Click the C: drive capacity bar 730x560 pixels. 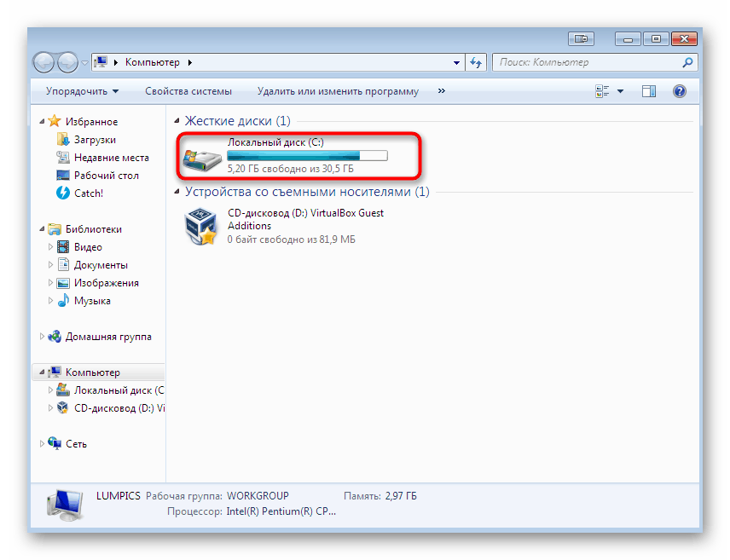pos(307,156)
